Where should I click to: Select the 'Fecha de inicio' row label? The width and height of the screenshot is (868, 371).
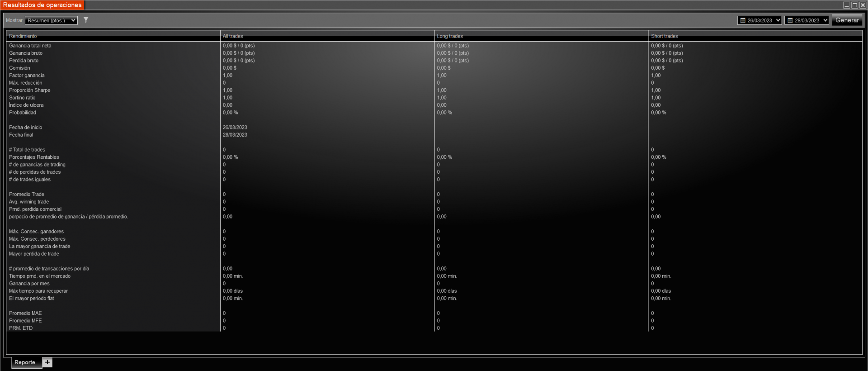point(26,128)
